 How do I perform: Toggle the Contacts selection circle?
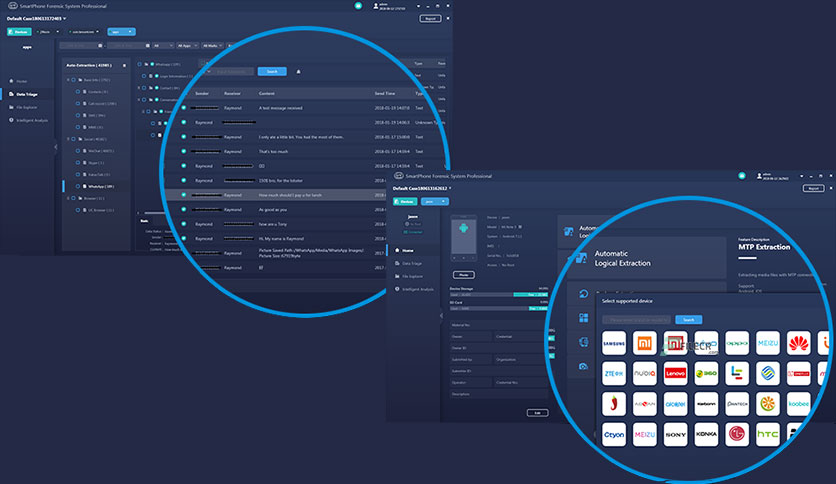click(78, 92)
